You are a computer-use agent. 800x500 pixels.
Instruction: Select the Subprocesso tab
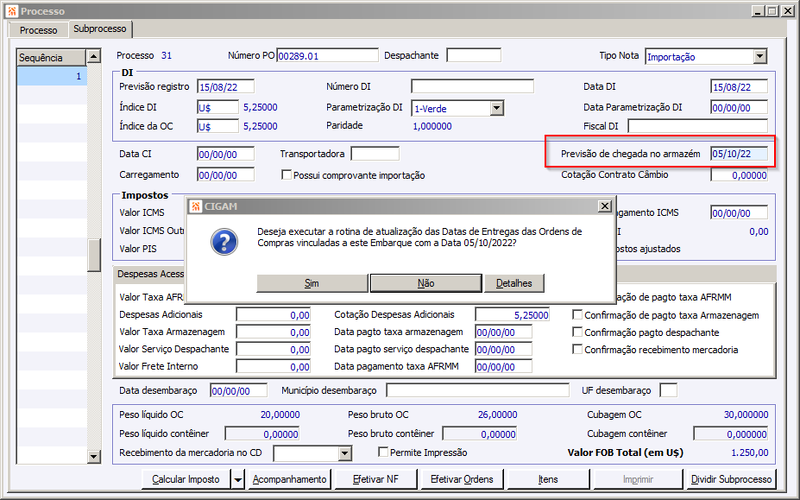(100, 29)
